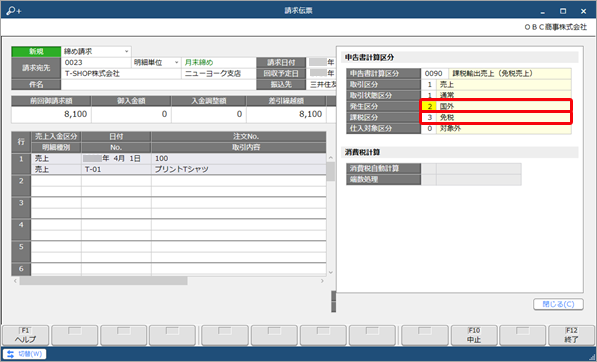Image resolution: width=597 pixels, height=362 pixels.
Task: Click the 端数処理 field
Action: (x=471, y=179)
